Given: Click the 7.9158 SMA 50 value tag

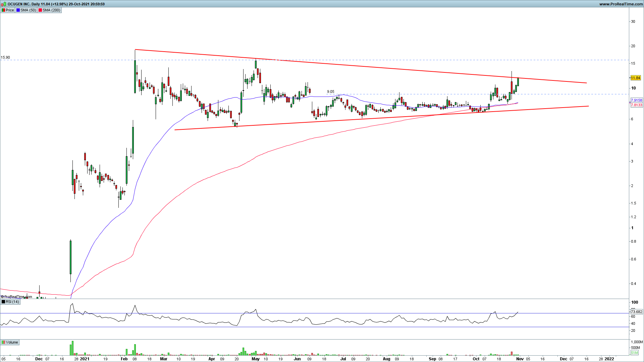Looking at the screenshot, I should pos(636,100).
